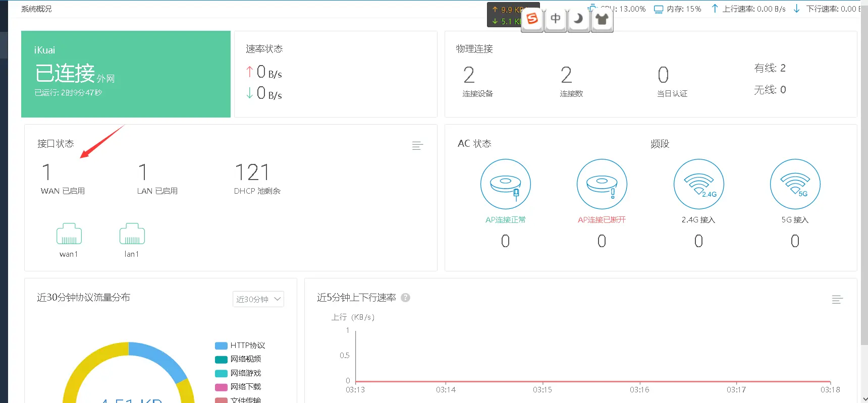Click the moon punctuation mode icon
The height and width of the screenshot is (403, 868).
(579, 19)
